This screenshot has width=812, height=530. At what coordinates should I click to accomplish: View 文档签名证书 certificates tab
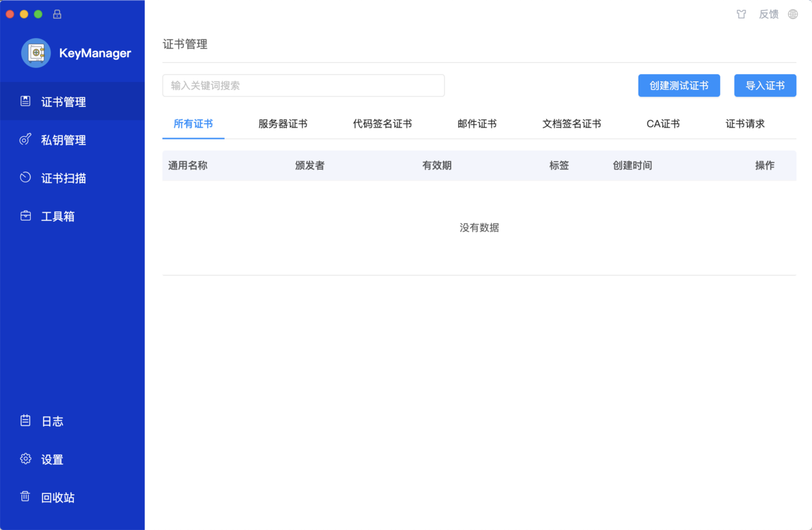coord(572,123)
